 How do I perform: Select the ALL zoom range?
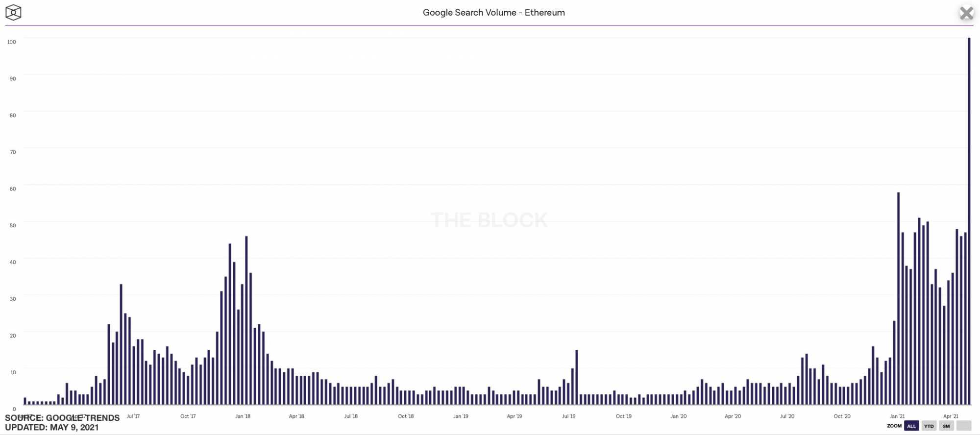911,426
